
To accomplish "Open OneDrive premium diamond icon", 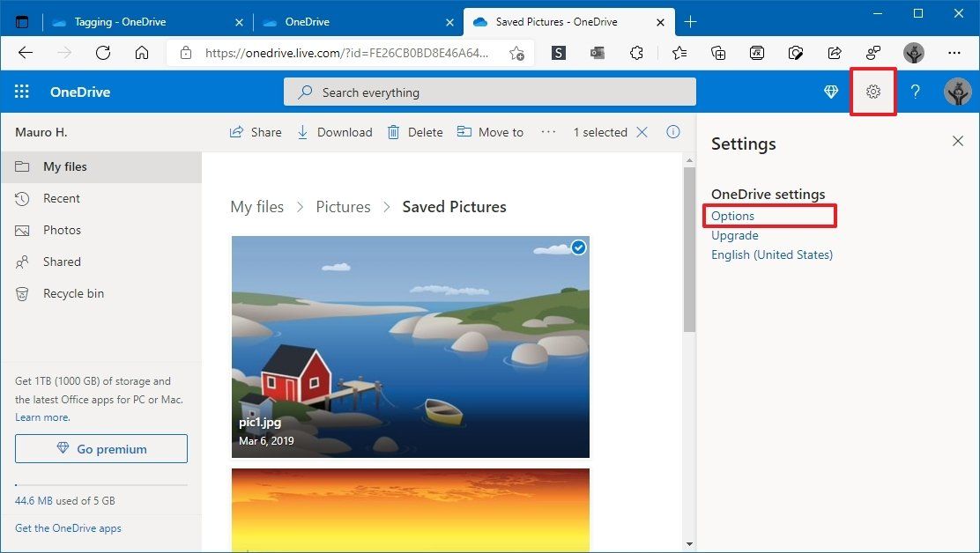I will (829, 91).
